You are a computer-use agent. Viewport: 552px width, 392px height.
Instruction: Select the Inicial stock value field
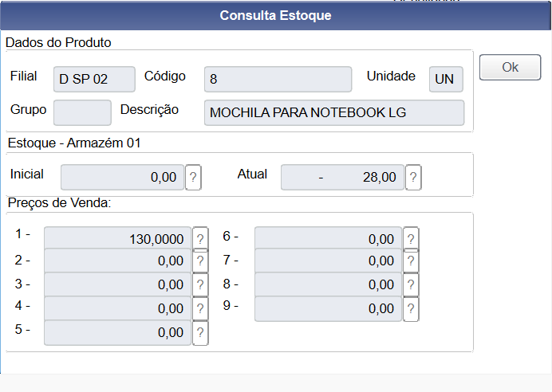tap(122, 177)
